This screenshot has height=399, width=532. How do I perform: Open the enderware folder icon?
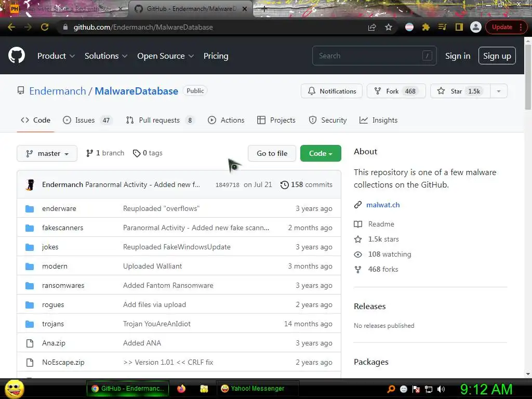pos(30,209)
